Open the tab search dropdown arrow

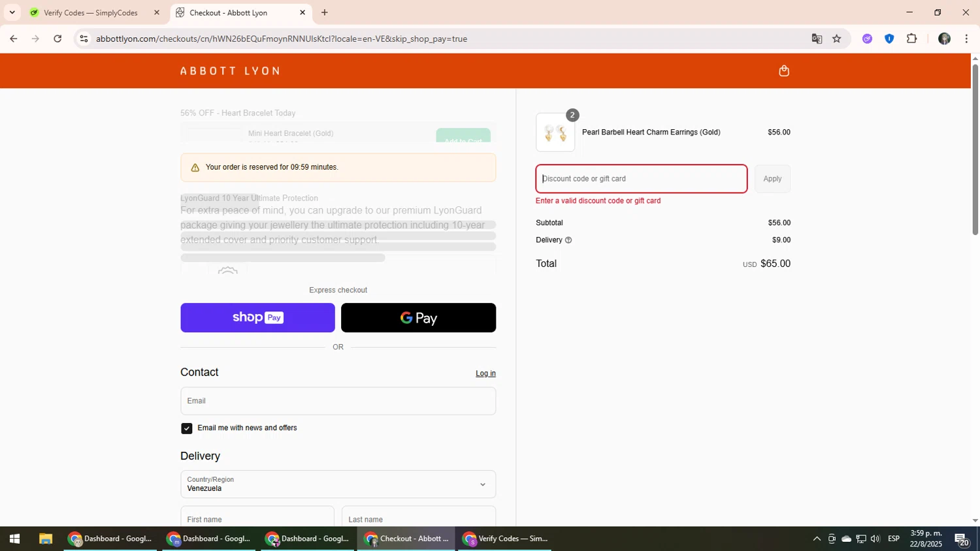tap(12, 12)
